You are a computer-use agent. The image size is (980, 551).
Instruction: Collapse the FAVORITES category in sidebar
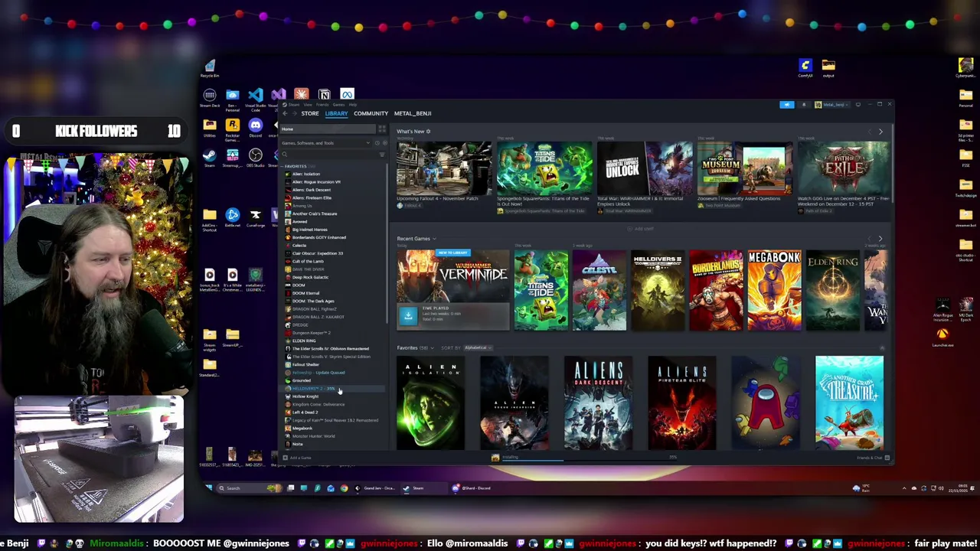(295, 166)
